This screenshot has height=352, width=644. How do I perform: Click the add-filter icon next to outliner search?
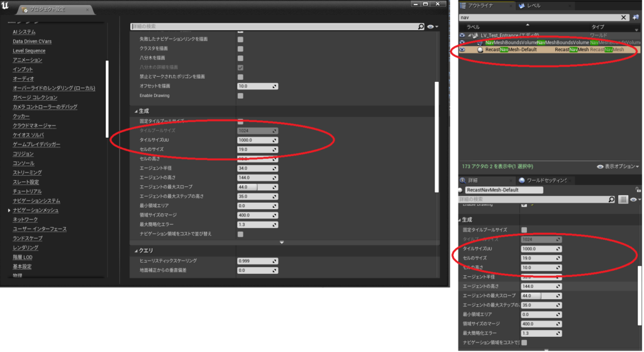(x=635, y=18)
